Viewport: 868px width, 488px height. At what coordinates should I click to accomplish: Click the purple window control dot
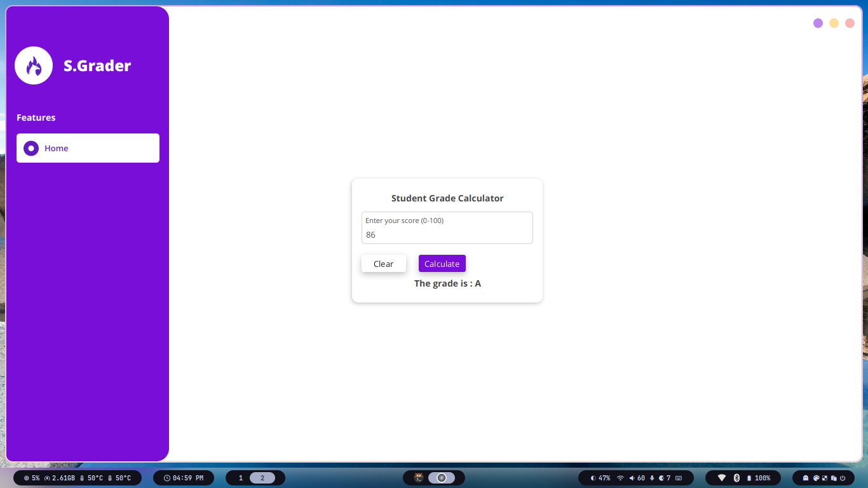click(x=818, y=24)
